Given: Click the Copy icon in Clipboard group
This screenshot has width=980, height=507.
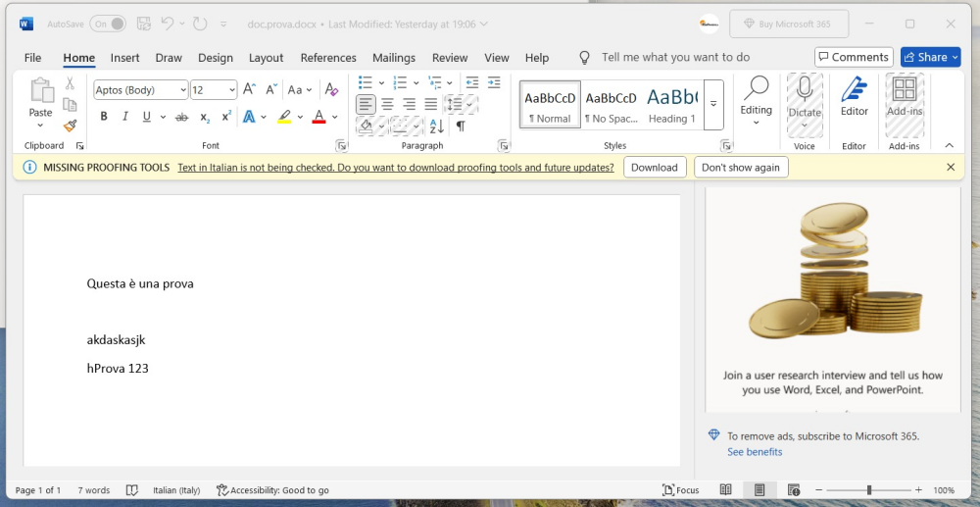Looking at the screenshot, I should pyautogui.click(x=70, y=104).
